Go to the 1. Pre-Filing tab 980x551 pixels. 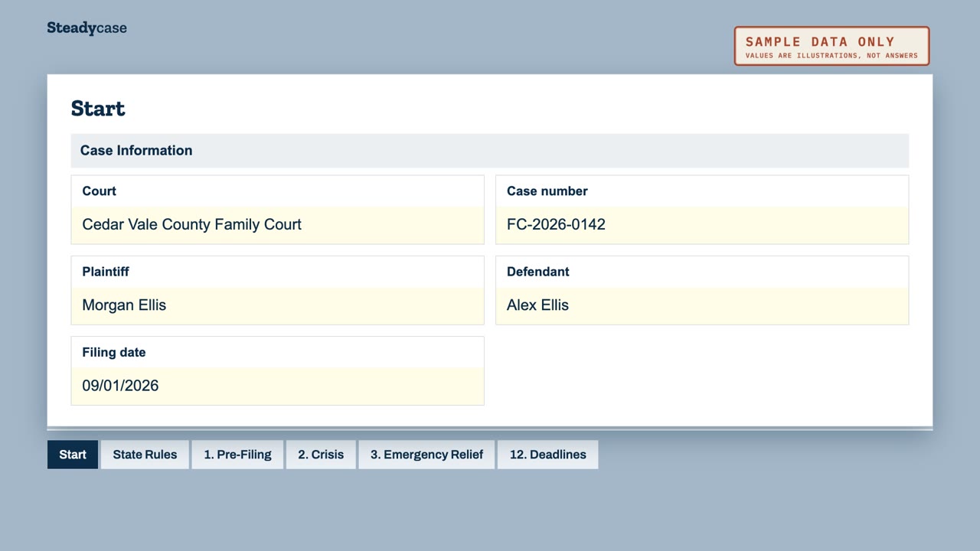[237, 455]
